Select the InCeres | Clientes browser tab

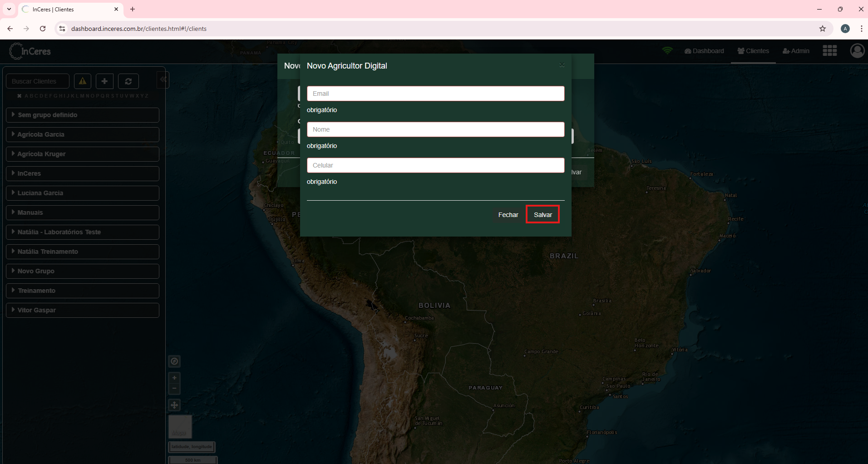pyautogui.click(x=70, y=9)
